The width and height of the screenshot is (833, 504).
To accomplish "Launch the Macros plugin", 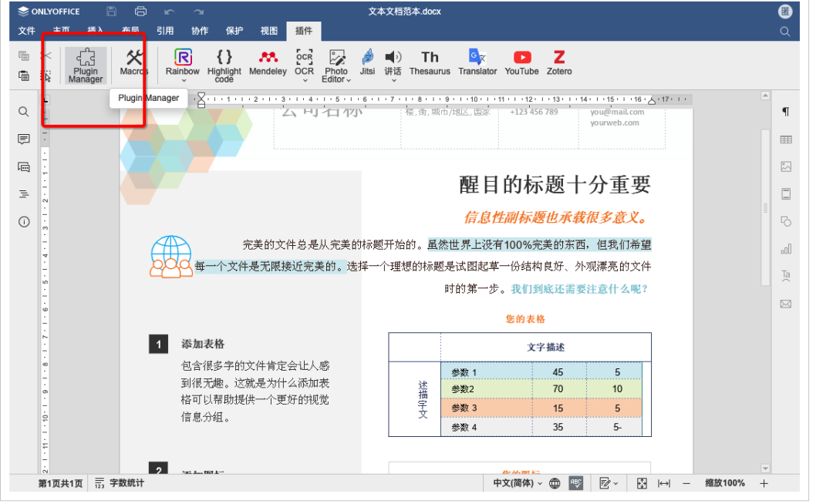I will (x=134, y=62).
